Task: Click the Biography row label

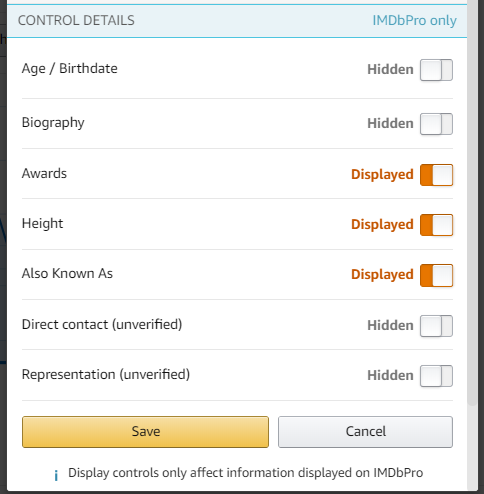Action: pos(53,123)
